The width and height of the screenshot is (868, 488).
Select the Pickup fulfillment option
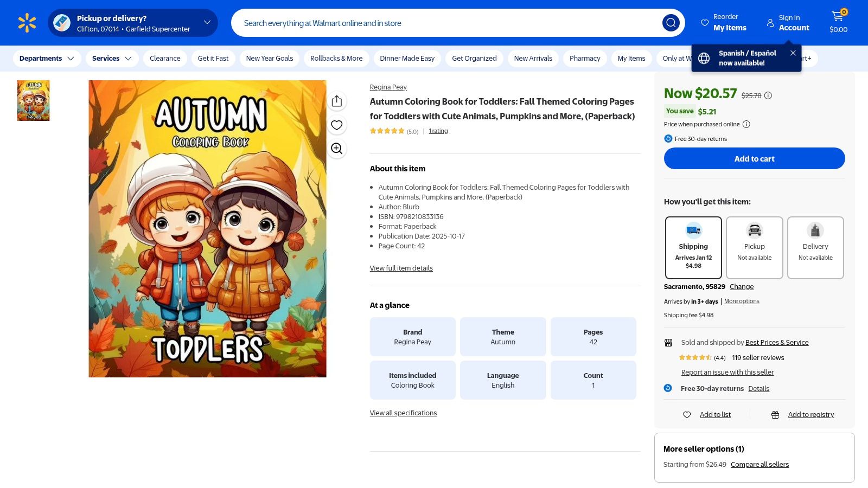click(x=754, y=248)
